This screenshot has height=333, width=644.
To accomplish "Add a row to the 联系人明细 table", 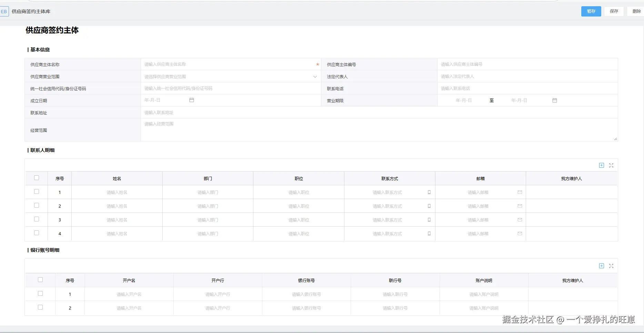I will [x=602, y=165].
